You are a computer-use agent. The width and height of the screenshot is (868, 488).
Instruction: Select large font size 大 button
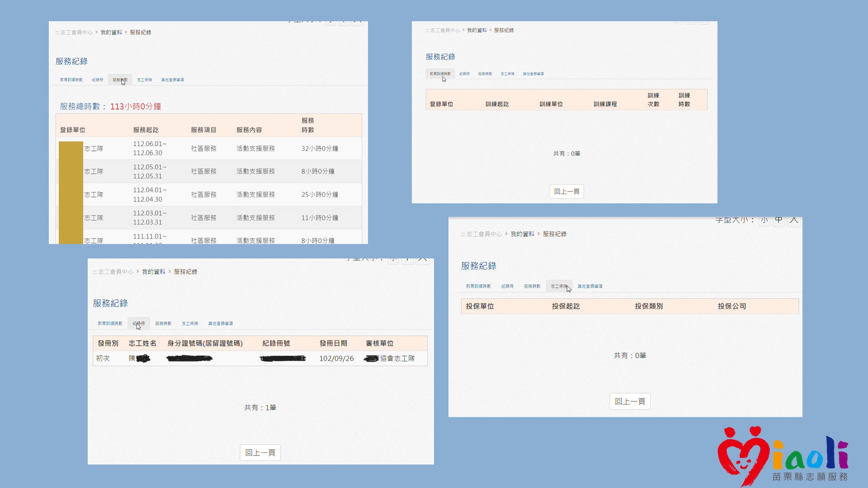[x=794, y=221]
